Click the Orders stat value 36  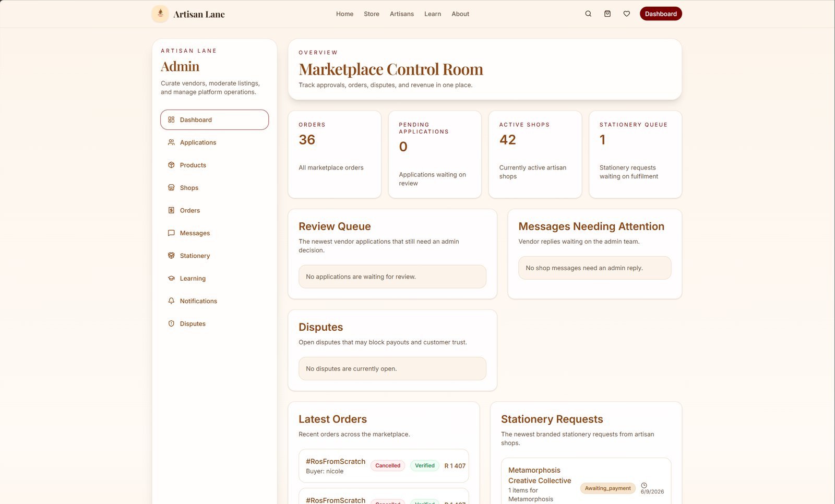[x=307, y=140]
